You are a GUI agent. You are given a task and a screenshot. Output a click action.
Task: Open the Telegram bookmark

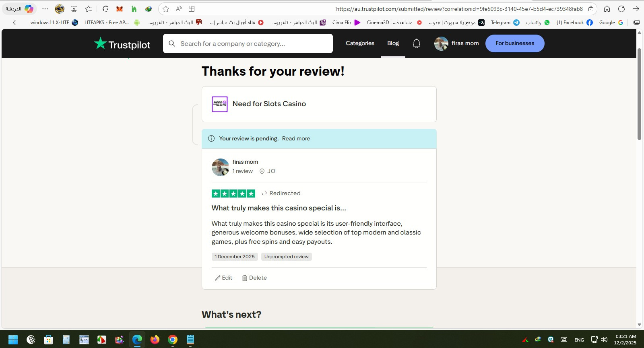point(505,23)
